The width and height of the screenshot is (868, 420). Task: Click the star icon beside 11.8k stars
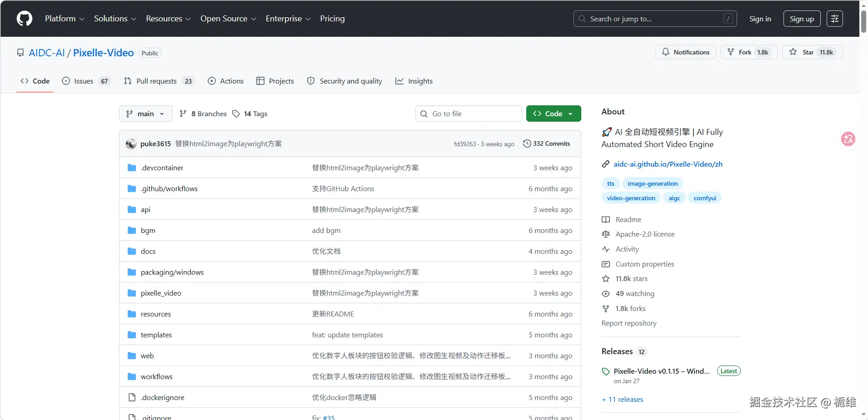(x=606, y=279)
